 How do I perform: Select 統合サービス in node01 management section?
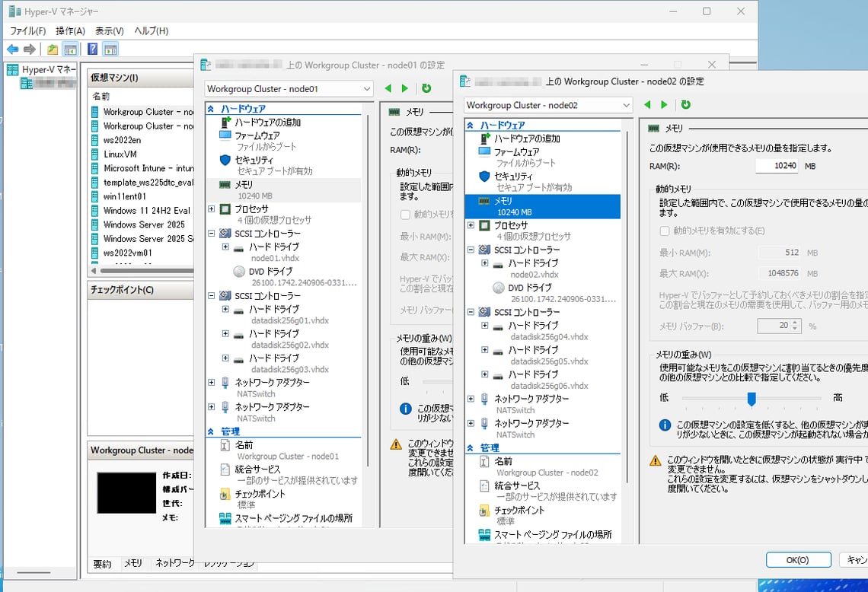point(257,469)
